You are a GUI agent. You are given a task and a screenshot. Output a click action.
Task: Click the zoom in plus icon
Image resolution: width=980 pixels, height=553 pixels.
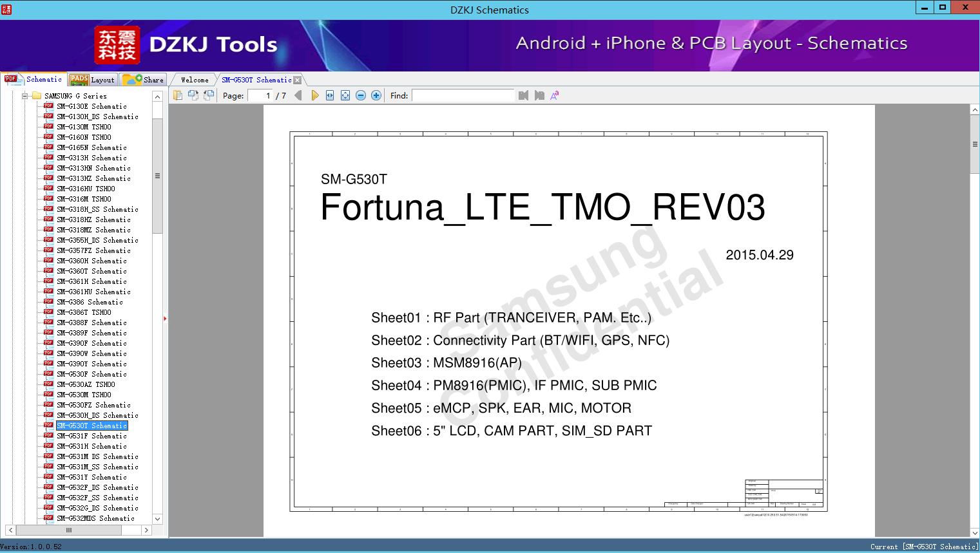(x=376, y=95)
